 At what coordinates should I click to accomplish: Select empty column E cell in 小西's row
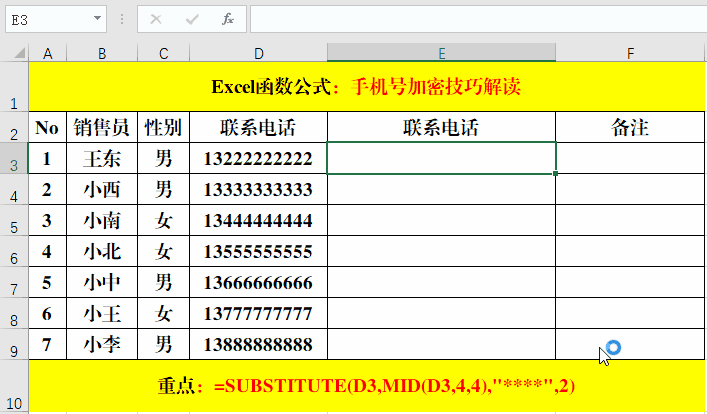pos(441,189)
